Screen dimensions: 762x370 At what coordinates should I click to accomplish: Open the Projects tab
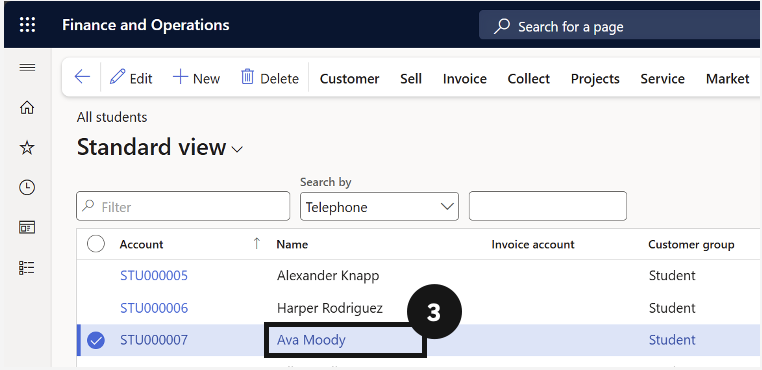595,79
